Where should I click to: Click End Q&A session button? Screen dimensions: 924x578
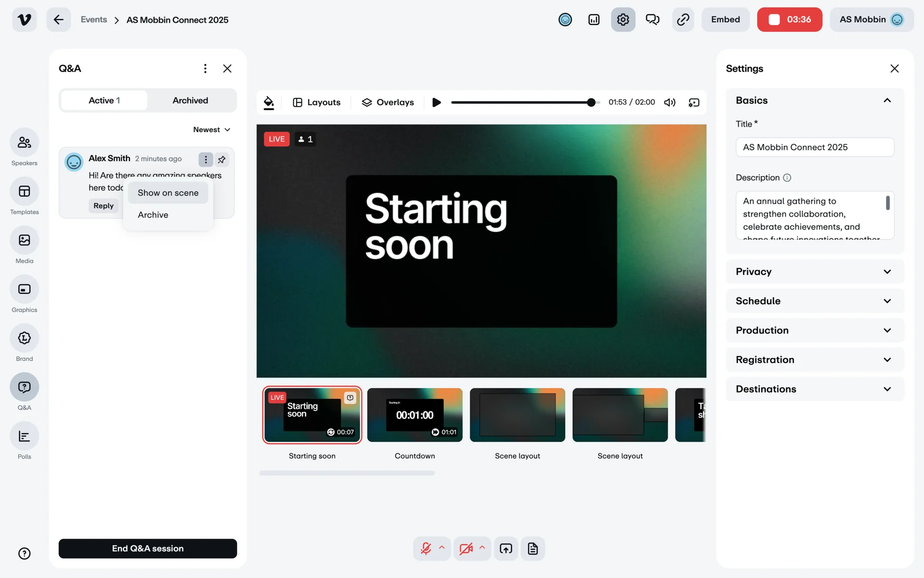(x=148, y=549)
